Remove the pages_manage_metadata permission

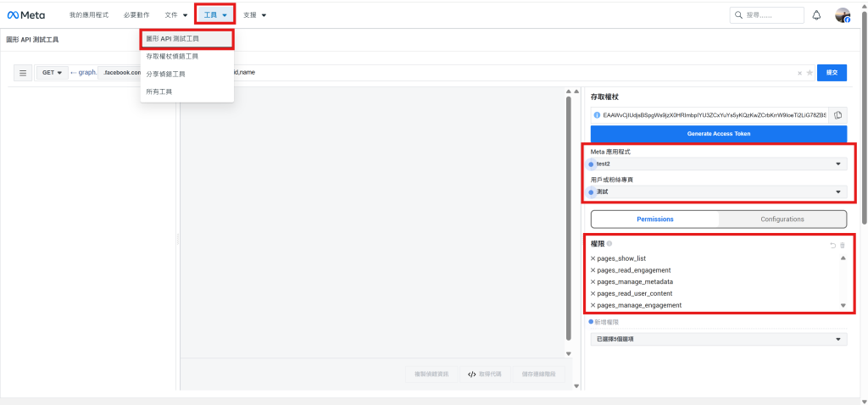593,281
